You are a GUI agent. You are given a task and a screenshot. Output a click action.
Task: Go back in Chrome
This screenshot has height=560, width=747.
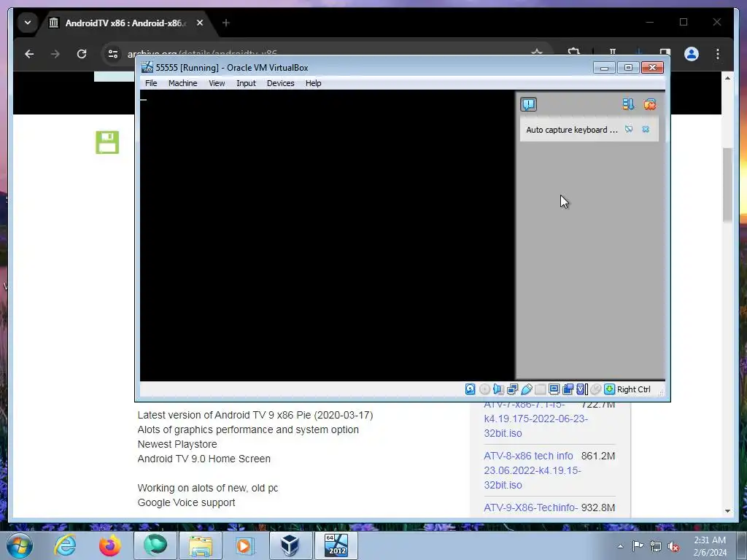[29, 54]
